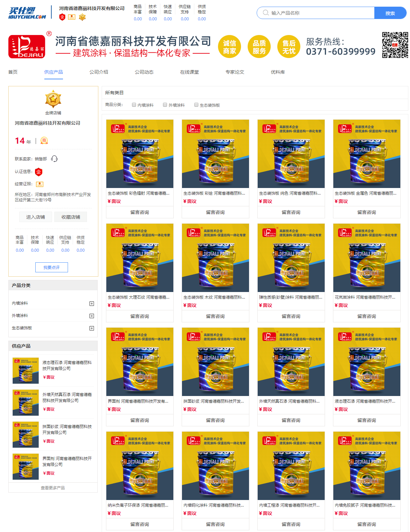Click the gold shop medal badge in sidebar
Image resolution: width=410 pixels, height=532 pixels.
pyautogui.click(x=53, y=99)
